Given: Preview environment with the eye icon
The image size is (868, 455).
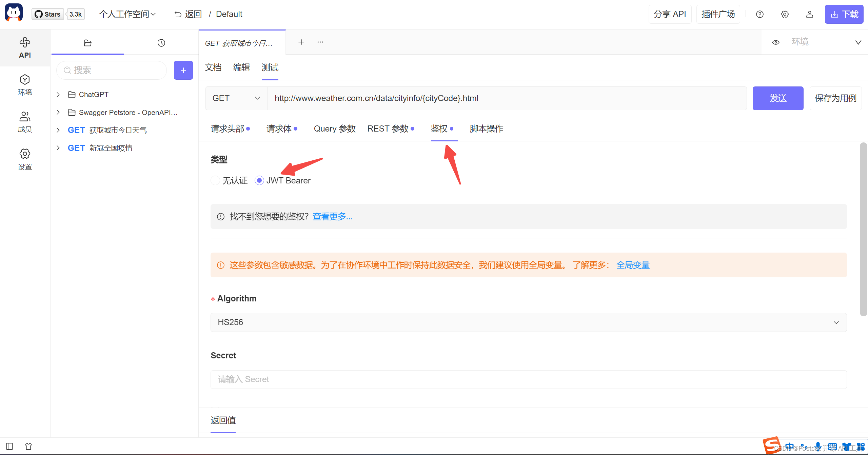Looking at the screenshot, I should (776, 42).
